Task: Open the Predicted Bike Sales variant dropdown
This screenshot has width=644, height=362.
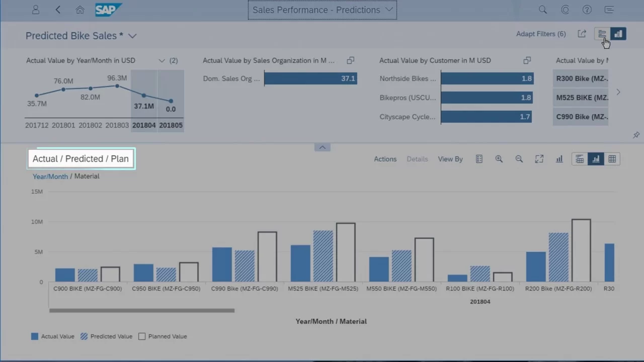Action: pyautogui.click(x=132, y=36)
